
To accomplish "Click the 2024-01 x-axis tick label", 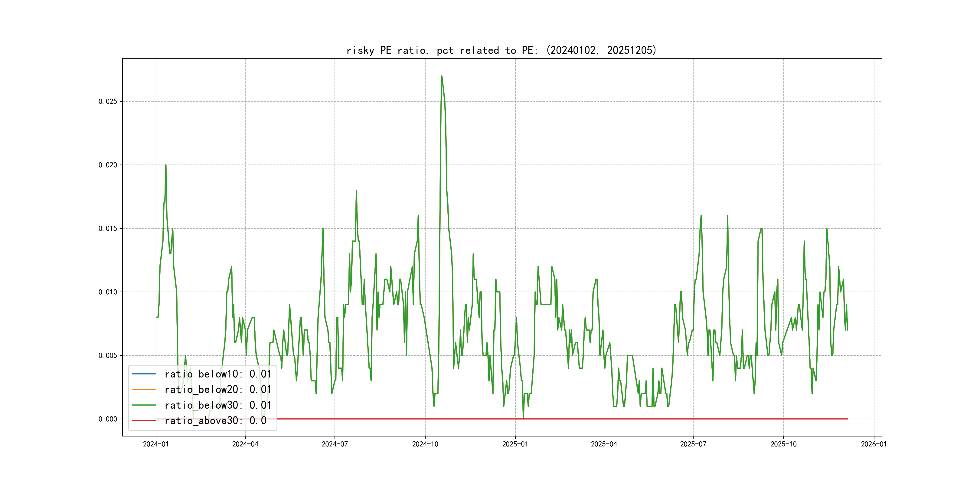I will (155, 444).
